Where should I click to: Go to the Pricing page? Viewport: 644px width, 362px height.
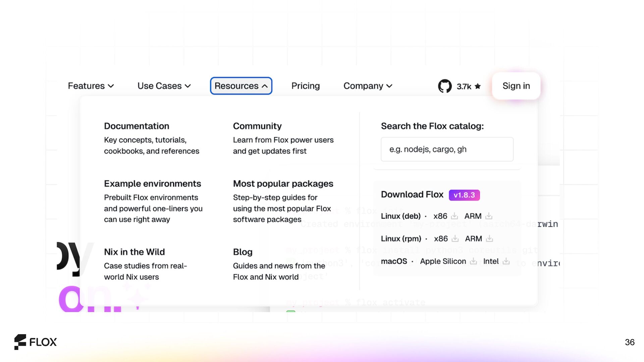(x=305, y=86)
